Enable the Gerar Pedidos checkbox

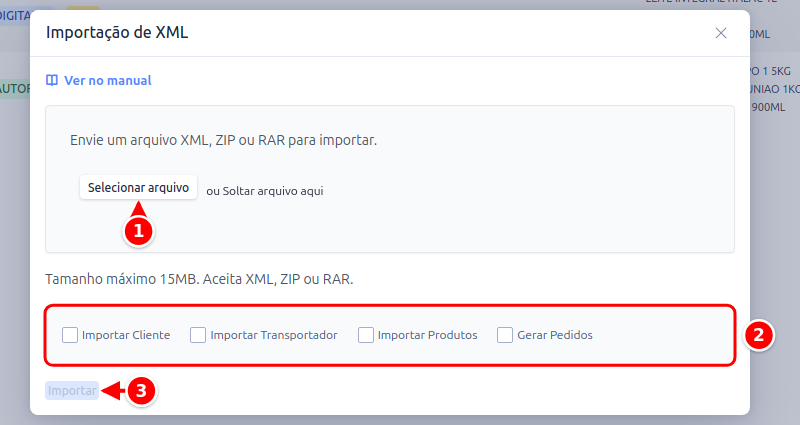(x=505, y=335)
